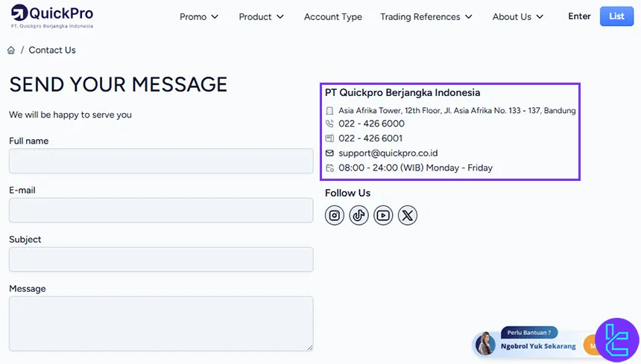Focus the E-mail input field
Image resolution: width=641 pixels, height=364 pixels.
click(161, 210)
